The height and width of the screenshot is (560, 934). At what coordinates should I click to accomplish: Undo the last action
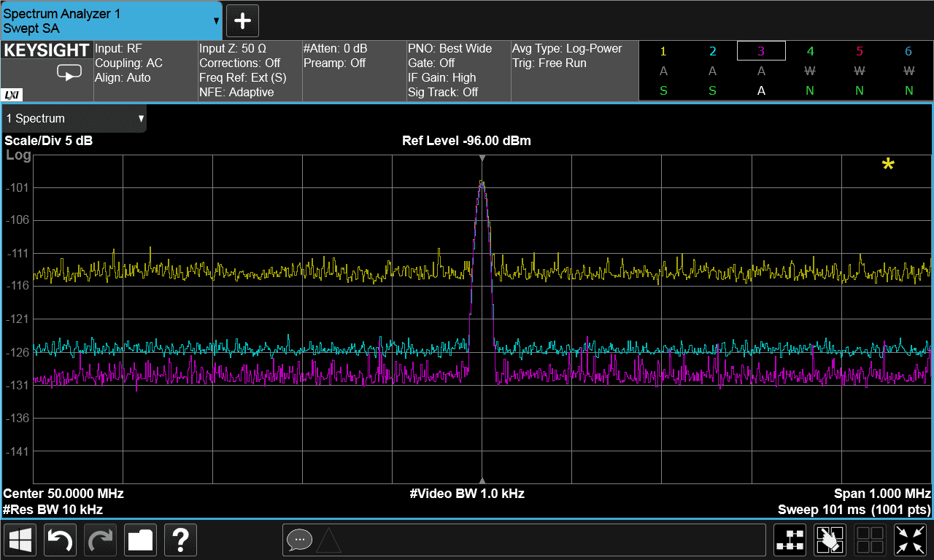pyautogui.click(x=60, y=540)
